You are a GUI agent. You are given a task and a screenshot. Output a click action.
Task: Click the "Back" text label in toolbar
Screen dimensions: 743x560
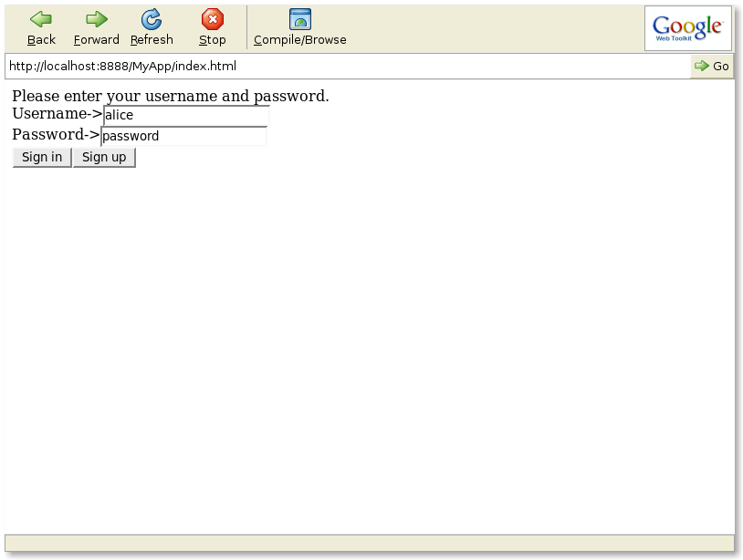pos(41,40)
